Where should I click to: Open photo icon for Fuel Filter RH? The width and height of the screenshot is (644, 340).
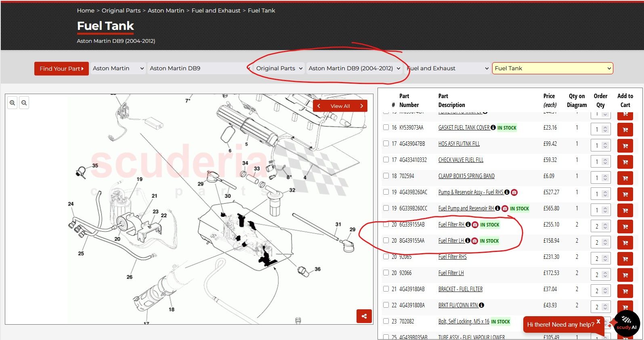(475, 225)
